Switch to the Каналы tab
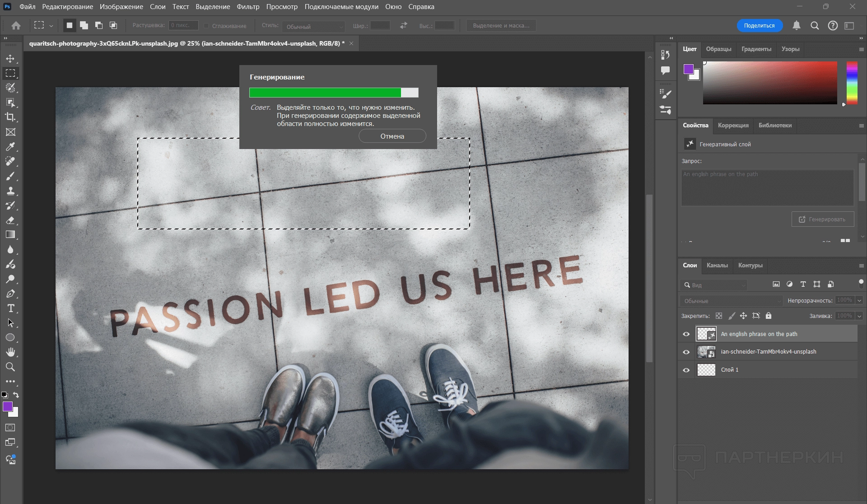The width and height of the screenshot is (867, 504). pyautogui.click(x=717, y=266)
